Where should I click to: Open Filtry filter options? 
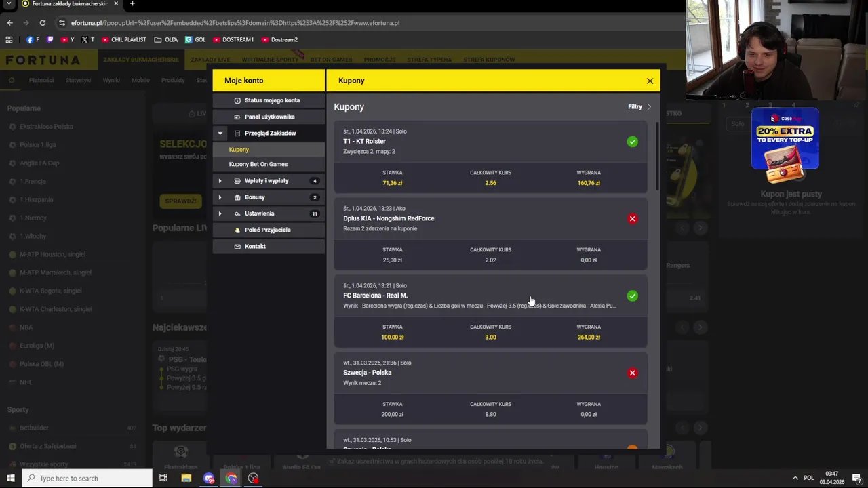[639, 106]
